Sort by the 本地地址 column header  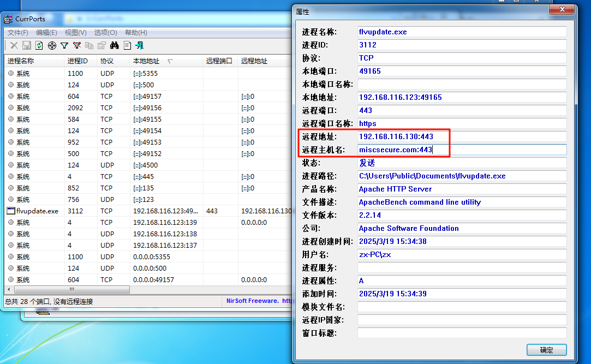tap(146, 61)
